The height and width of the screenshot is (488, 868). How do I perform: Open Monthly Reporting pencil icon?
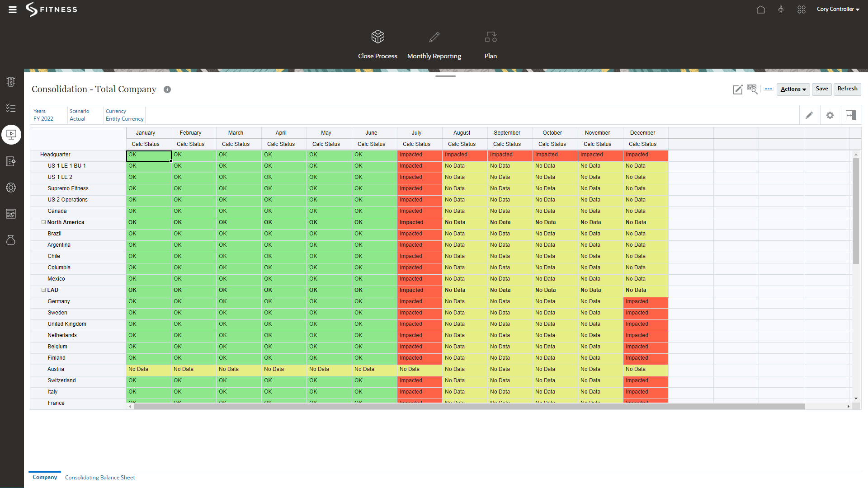point(434,37)
